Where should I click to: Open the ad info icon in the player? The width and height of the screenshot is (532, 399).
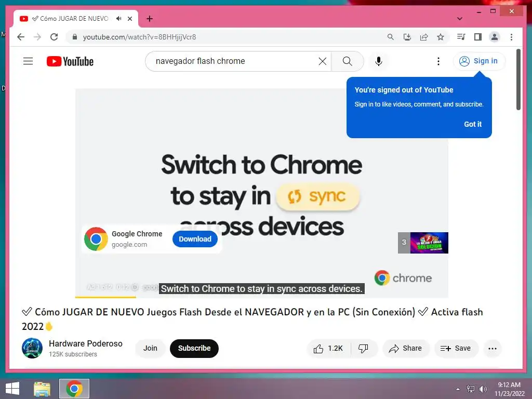tap(135, 287)
